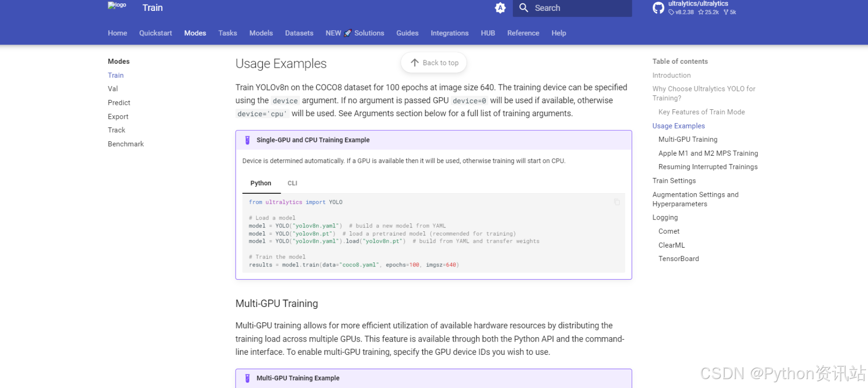Jump to ClearML section
This screenshot has width=868, height=388.
(671, 245)
